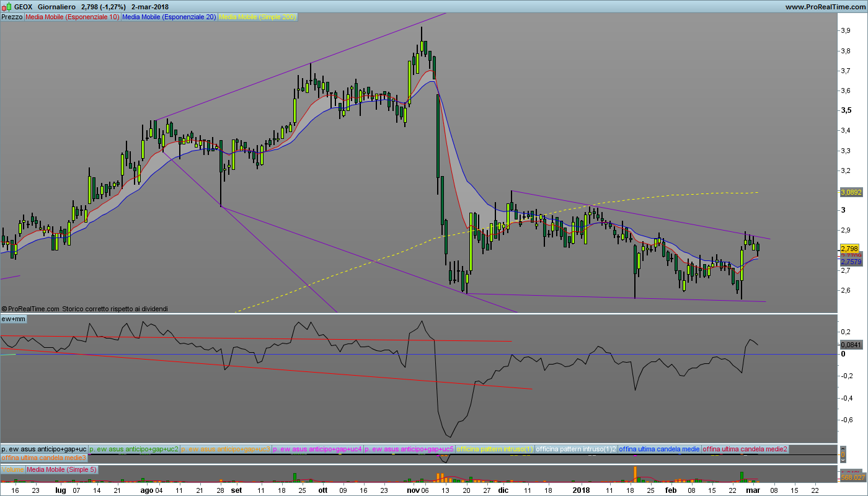868x496 pixels.
Task: Click the 3,7 price axis label
Action: 844,71
